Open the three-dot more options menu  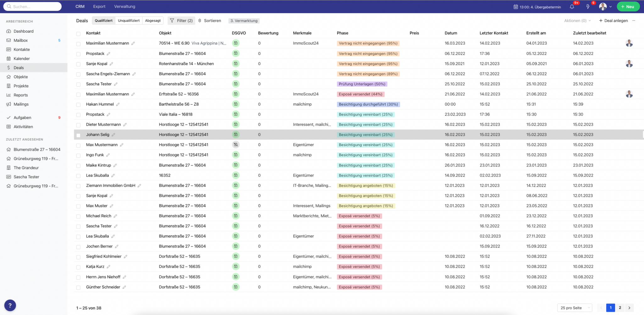click(634, 21)
